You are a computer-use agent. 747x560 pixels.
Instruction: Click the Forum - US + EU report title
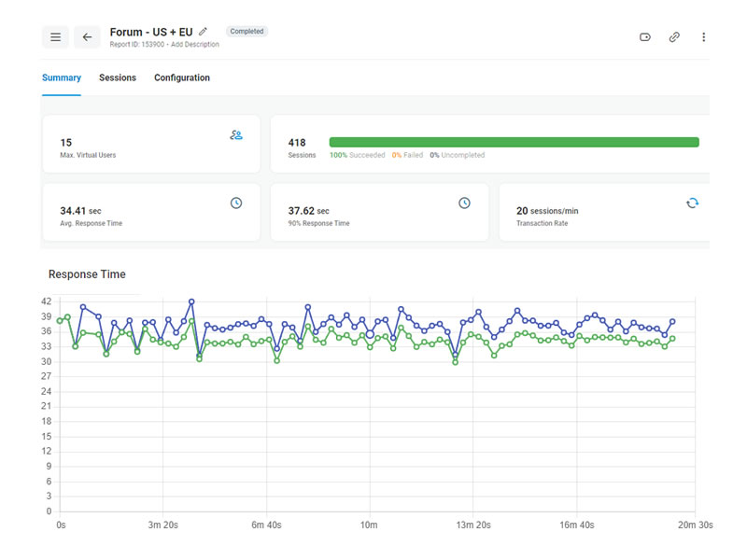150,30
